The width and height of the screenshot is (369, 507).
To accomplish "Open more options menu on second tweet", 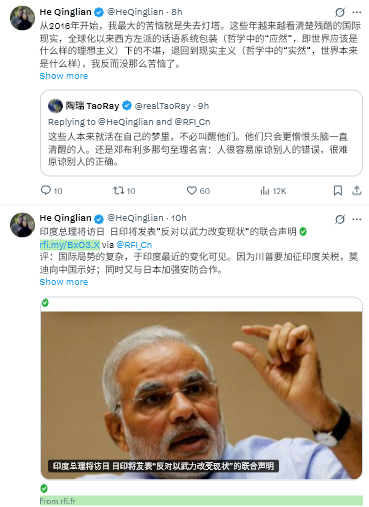I will [357, 219].
